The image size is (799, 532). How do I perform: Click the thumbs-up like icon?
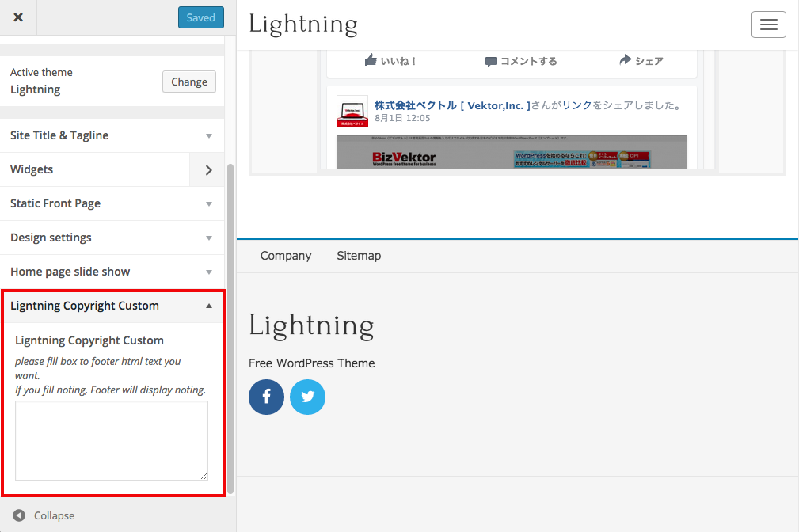[371, 60]
